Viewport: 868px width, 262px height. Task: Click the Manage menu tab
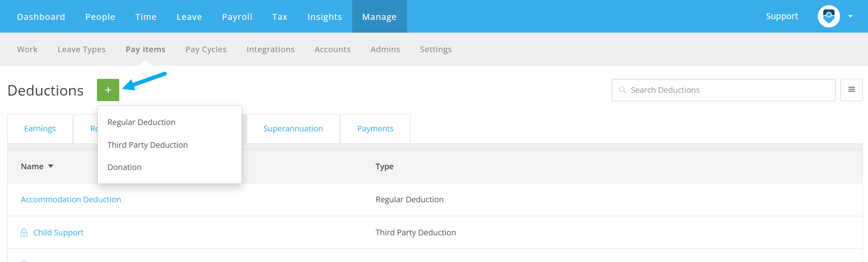379,16
